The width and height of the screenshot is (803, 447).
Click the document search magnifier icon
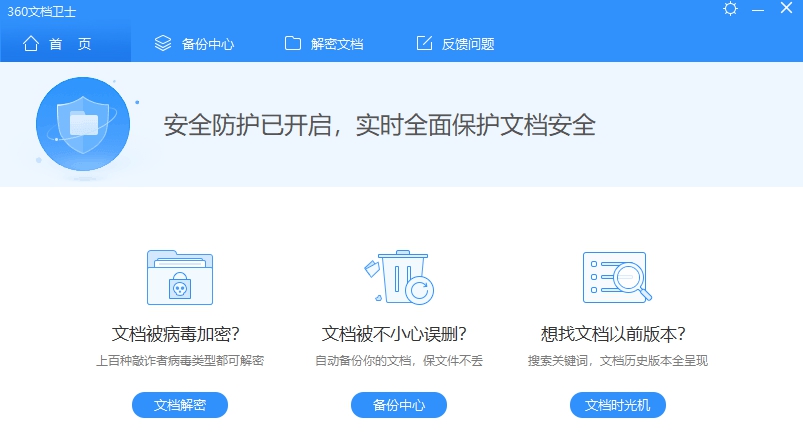(x=617, y=278)
